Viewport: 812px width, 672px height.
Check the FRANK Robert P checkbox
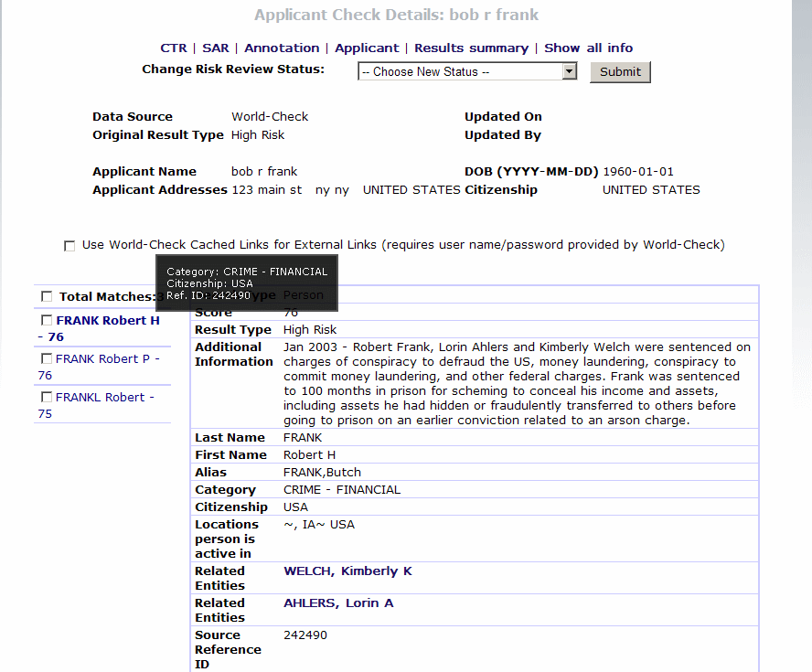click(x=47, y=358)
